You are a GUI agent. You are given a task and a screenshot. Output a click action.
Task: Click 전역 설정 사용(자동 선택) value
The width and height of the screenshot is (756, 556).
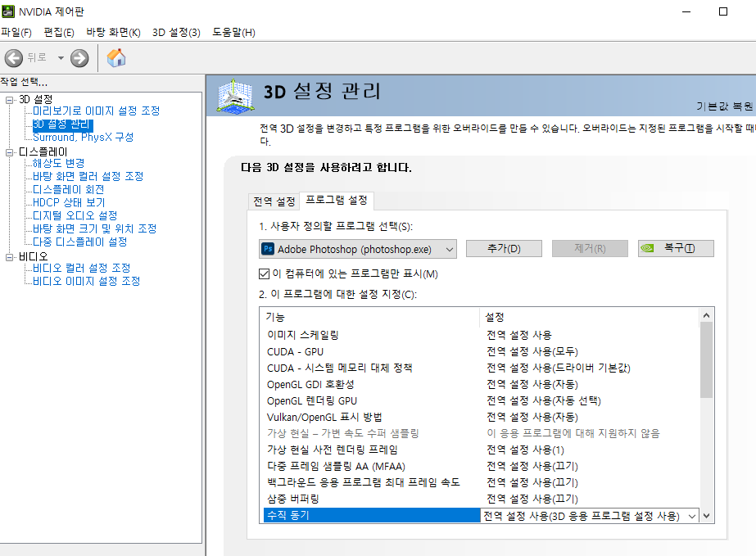pos(543,400)
